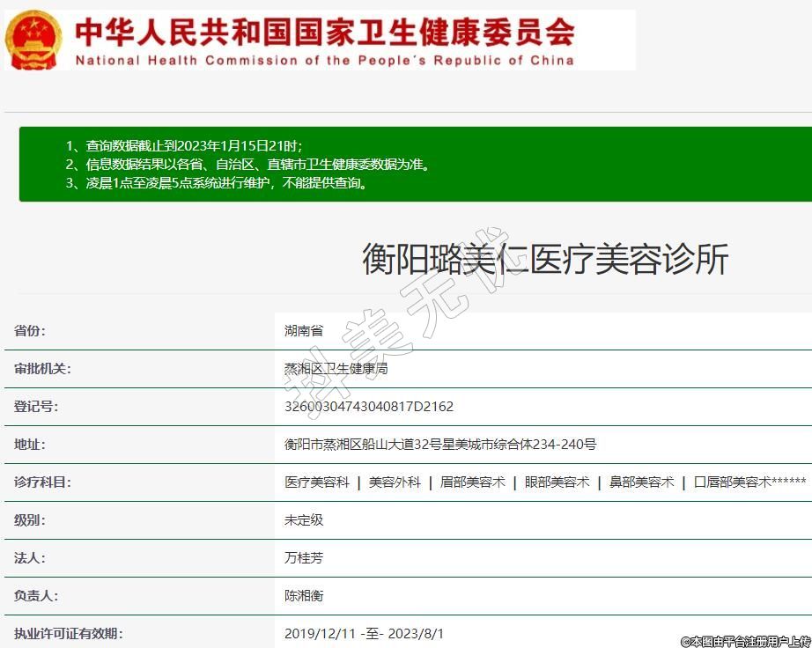This screenshot has width=812, height=648.
Task: Click the truncated 口唇部美容术****** entry
Action: coord(749,482)
